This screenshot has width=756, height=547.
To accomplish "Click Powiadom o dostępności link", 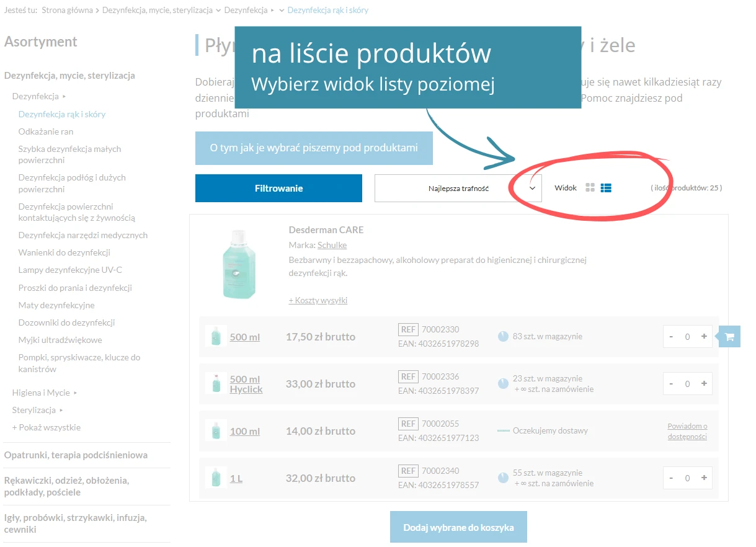I will [x=687, y=431].
